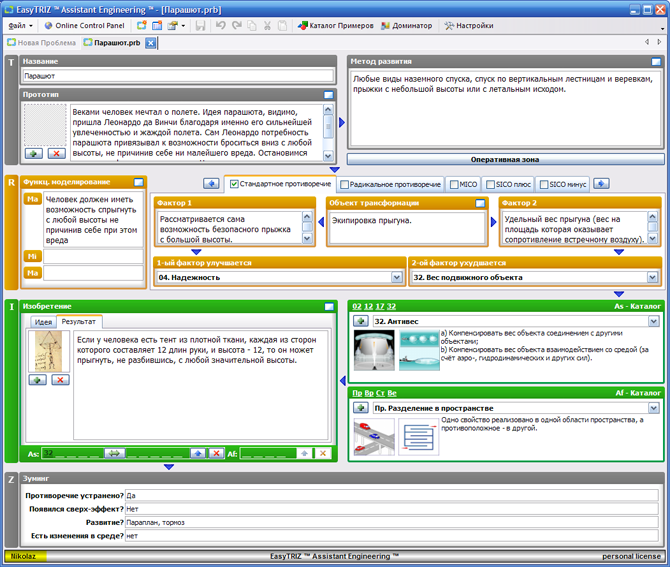
Task: Close the Парашют.prb tab
Action: (x=150, y=43)
